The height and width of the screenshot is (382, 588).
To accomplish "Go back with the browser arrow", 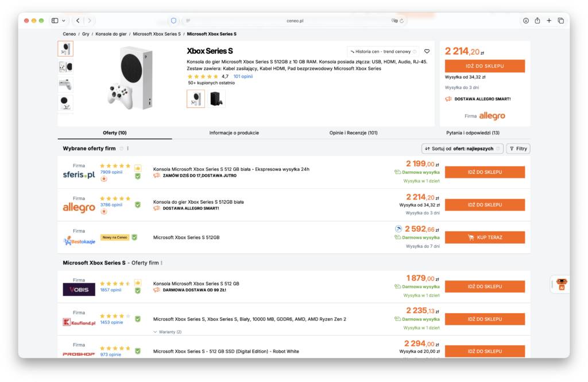I will coord(78,21).
